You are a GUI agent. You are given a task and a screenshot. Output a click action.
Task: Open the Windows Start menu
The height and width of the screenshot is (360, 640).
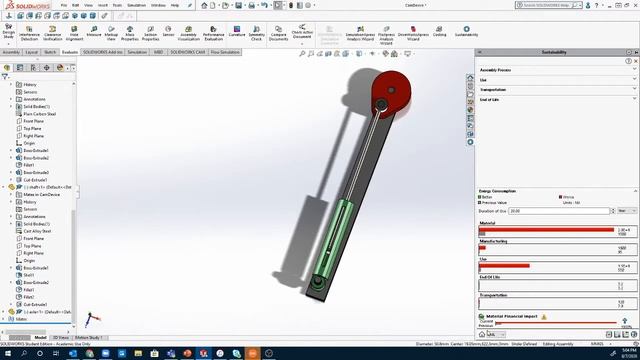click(8, 353)
